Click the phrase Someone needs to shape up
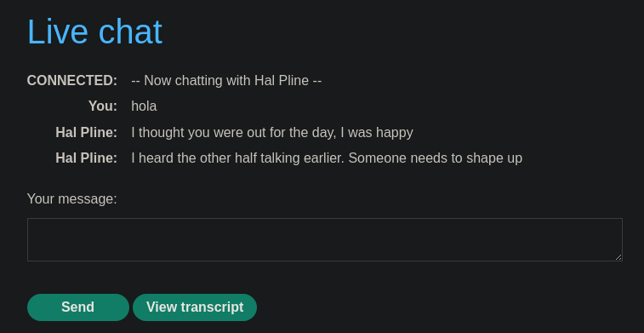644x333 pixels. click(436, 158)
